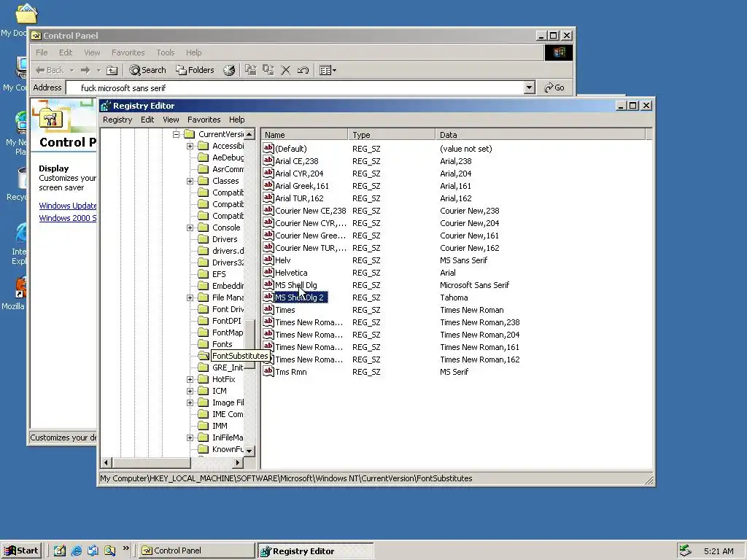Click the Delete X icon in Control Panel toolbar

pos(286,70)
